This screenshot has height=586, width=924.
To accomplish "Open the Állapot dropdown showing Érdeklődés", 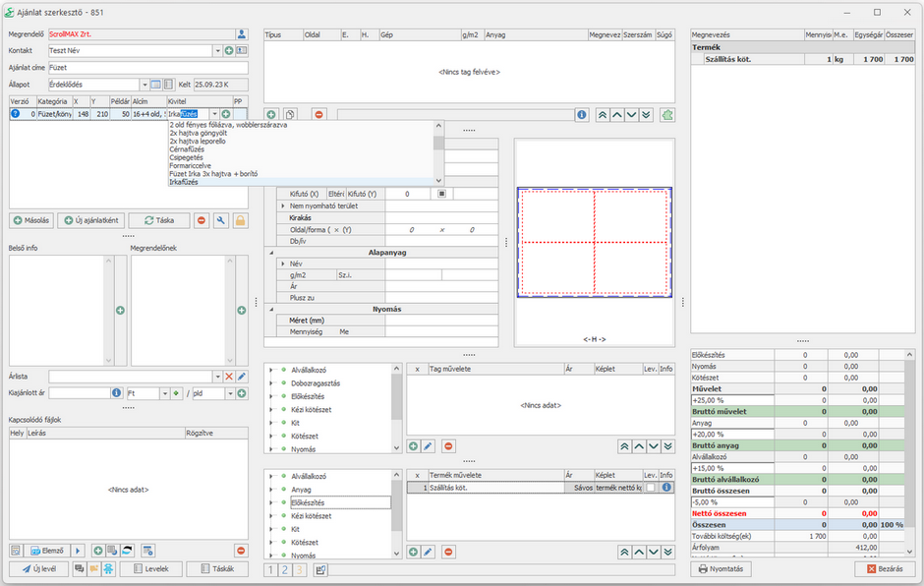I will coord(144,85).
